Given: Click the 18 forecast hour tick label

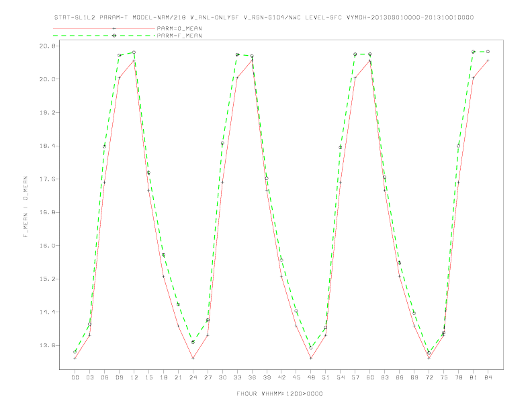Looking at the screenshot, I should pos(163,377).
